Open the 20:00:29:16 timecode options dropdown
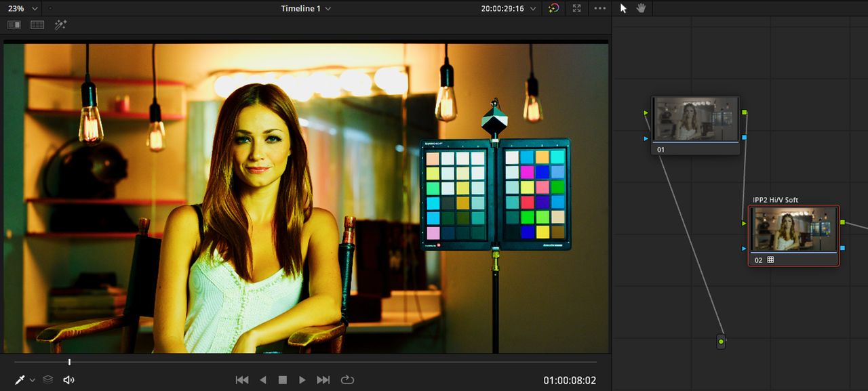This screenshot has height=391, width=868. pos(533,9)
